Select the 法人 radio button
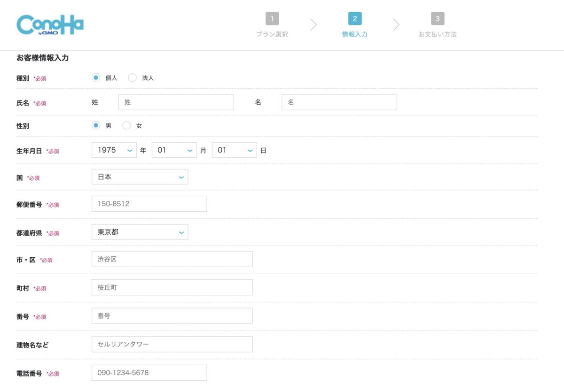The height and width of the screenshot is (392, 564). coord(133,77)
